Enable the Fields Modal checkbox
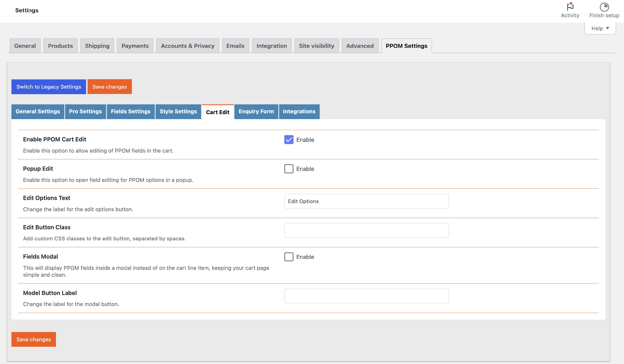The height and width of the screenshot is (364, 624). pos(289,257)
